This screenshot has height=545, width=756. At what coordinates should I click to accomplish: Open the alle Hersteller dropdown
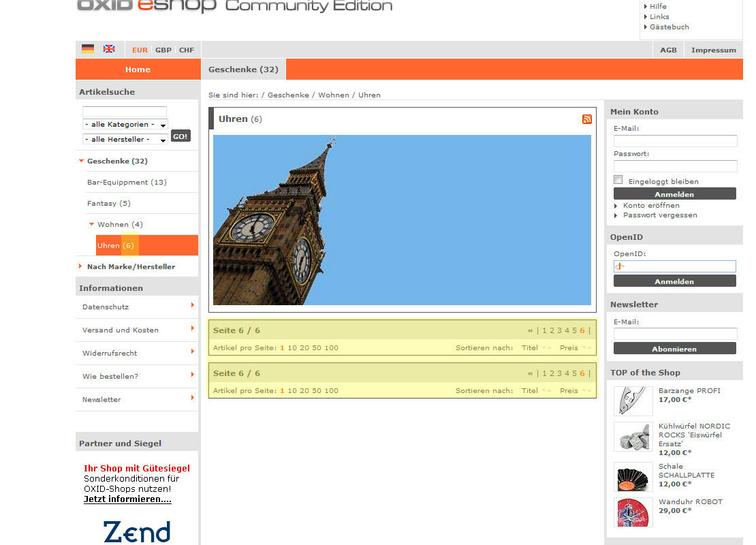pos(125,139)
